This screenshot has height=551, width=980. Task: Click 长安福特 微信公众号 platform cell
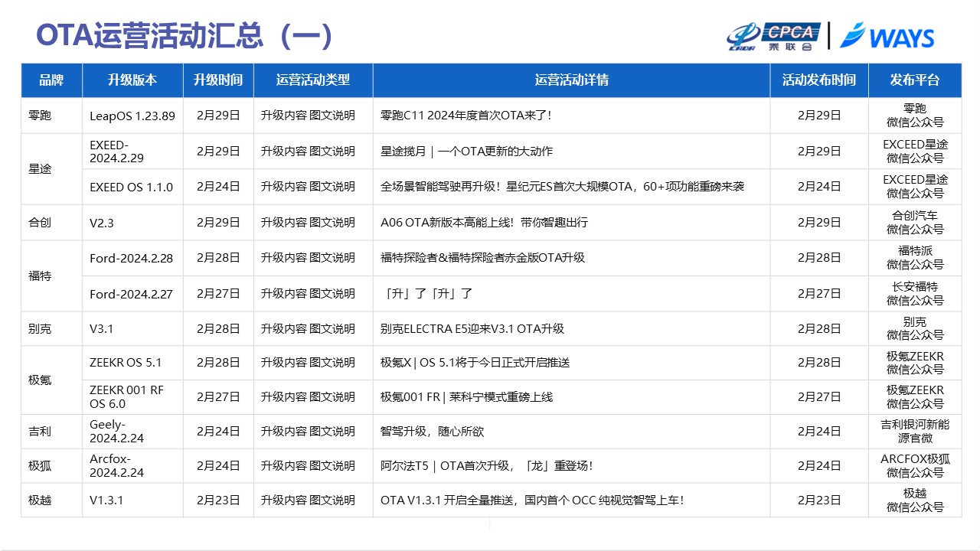(915, 294)
